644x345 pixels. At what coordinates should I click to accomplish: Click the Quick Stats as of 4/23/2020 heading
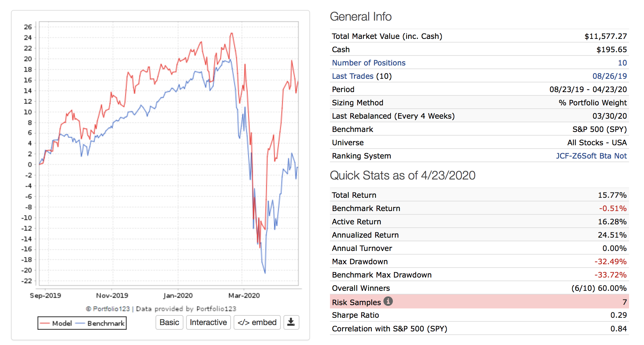(402, 175)
